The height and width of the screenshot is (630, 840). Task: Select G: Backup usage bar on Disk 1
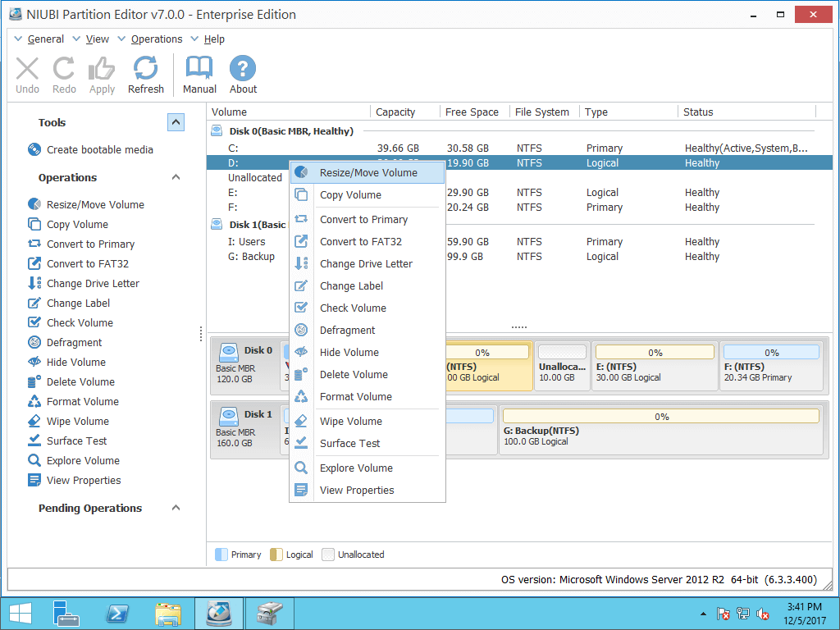pyautogui.click(x=661, y=416)
